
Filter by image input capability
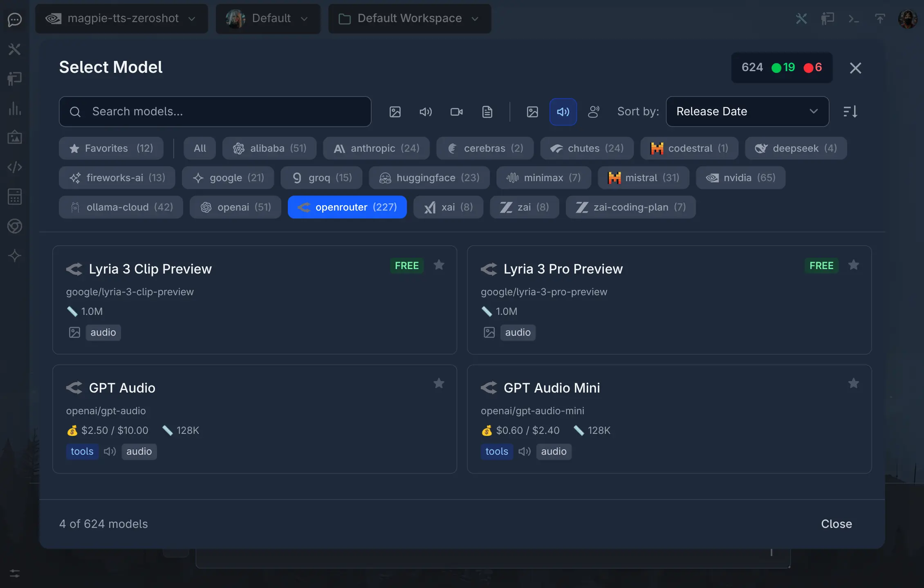[395, 112]
